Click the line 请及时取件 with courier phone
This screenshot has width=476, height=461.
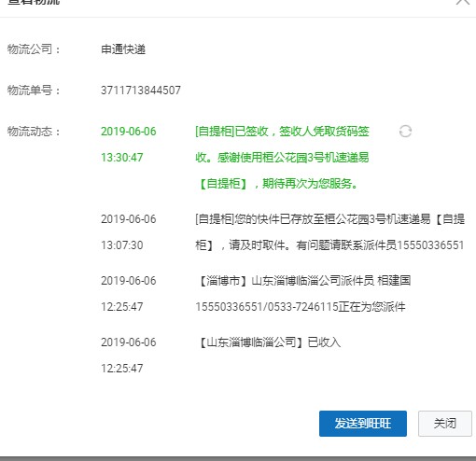329,245
